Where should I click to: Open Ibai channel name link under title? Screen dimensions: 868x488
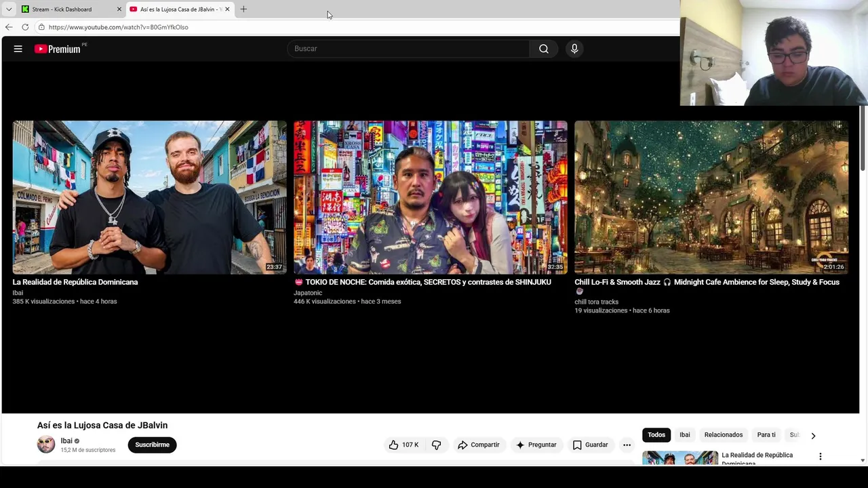click(66, 441)
